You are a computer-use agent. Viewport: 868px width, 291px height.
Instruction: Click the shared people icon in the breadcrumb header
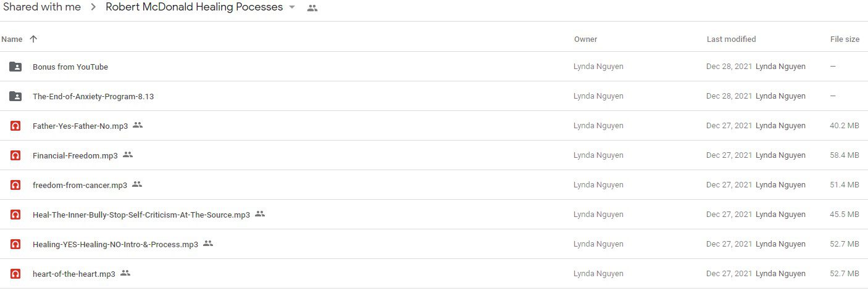(312, 9)
